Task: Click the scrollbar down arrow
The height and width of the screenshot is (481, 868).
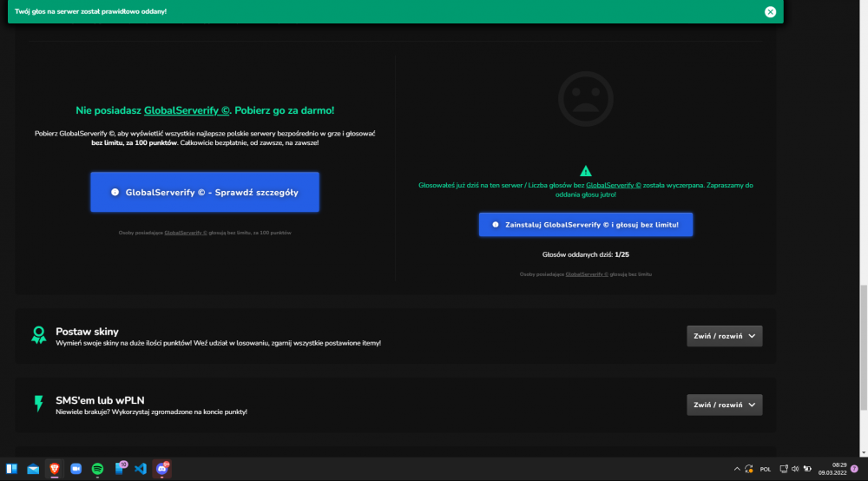Action: (x=864, y=452)
